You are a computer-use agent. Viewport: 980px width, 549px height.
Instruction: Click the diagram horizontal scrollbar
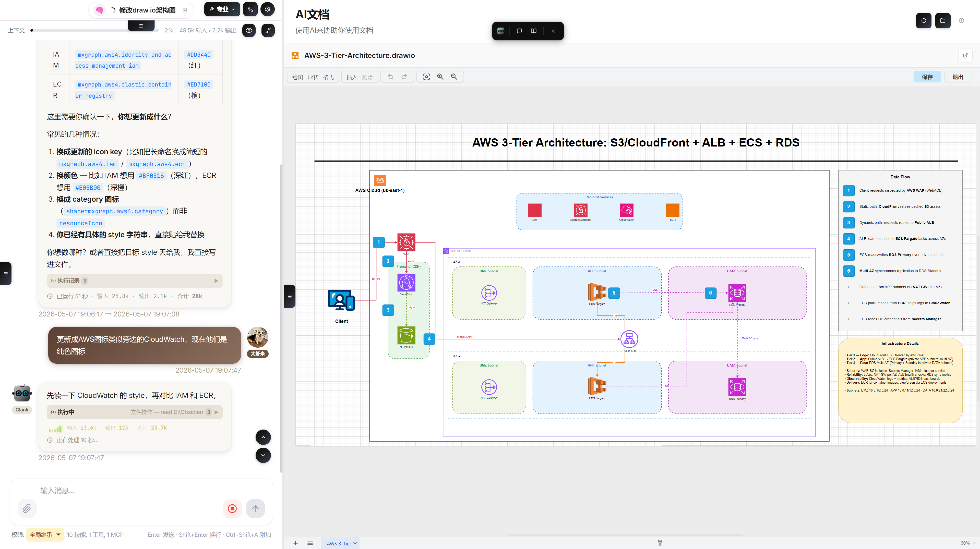(x=625, y=535)
